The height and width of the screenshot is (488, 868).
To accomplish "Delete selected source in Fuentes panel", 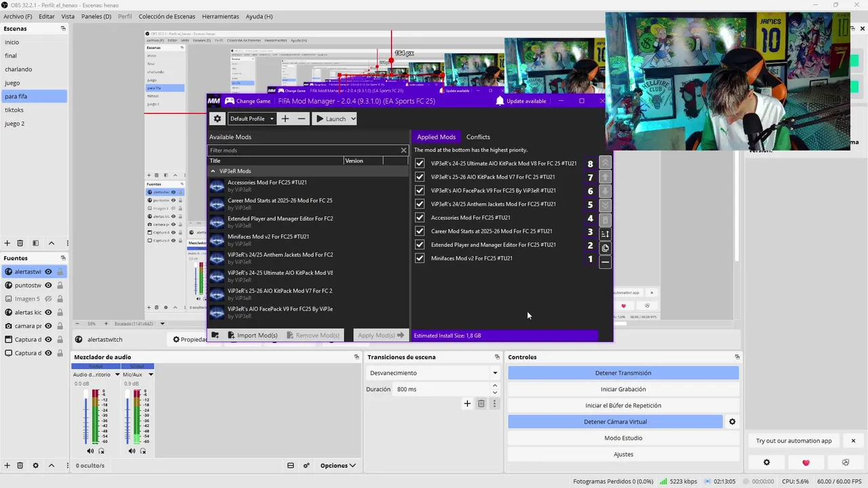I will [20, 466].
